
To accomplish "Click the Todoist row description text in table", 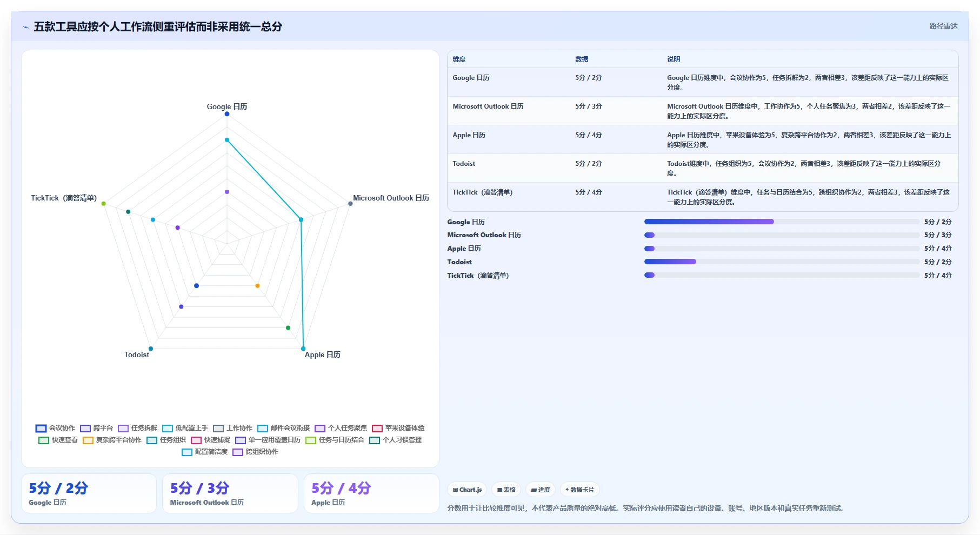I will tap(804, 169).
